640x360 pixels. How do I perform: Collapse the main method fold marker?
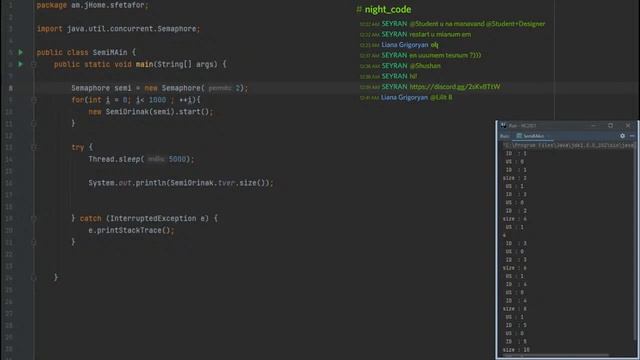(x=34, y=64)
